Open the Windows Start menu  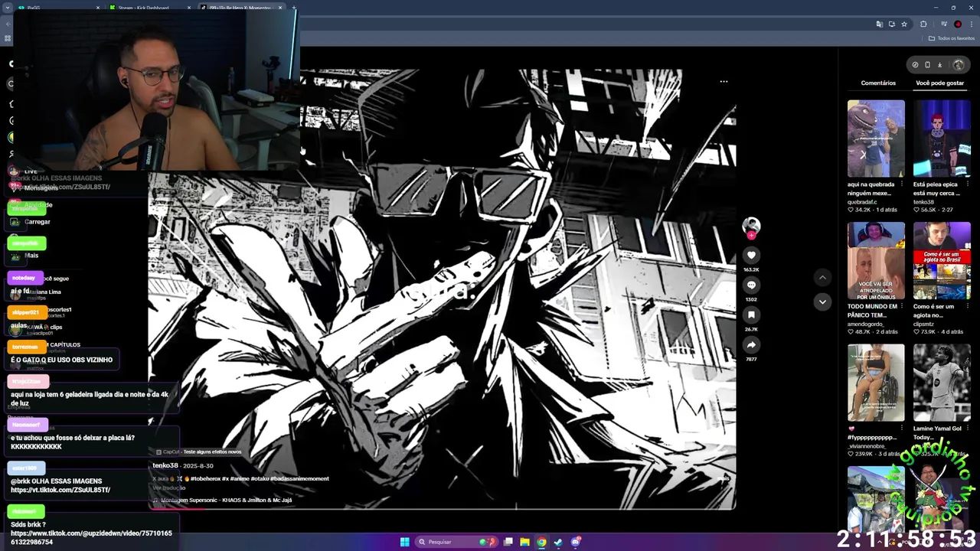(x=404, y=542)
